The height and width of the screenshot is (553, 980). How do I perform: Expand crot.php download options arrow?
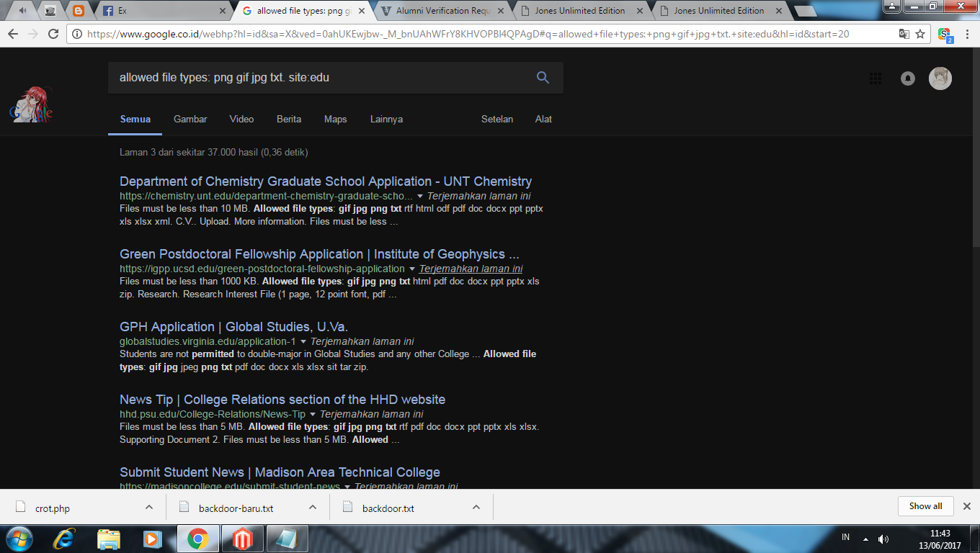149,507
